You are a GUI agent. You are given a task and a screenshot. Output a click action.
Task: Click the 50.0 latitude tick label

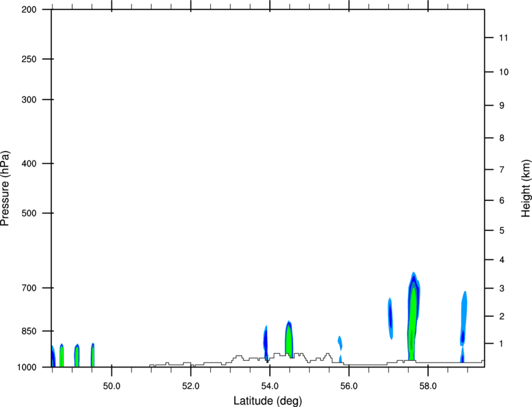click(111, 386)
